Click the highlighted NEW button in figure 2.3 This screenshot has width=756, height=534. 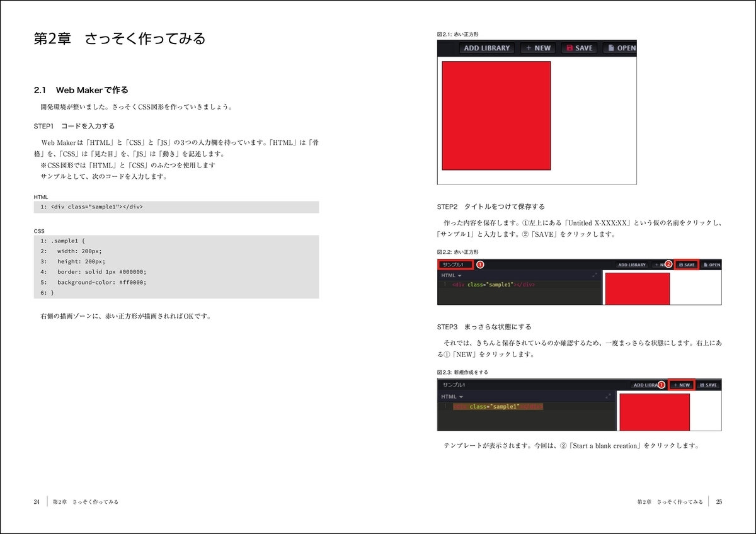682,385
